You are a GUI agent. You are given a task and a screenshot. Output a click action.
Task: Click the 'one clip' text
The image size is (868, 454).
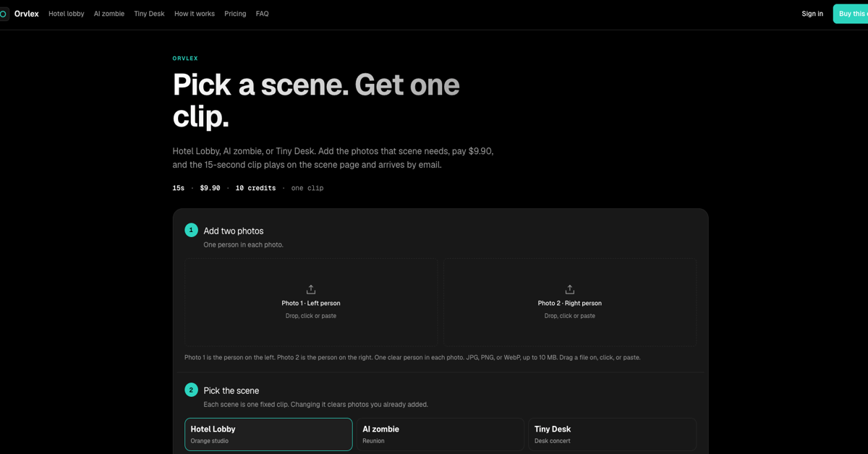pos(307,188)
